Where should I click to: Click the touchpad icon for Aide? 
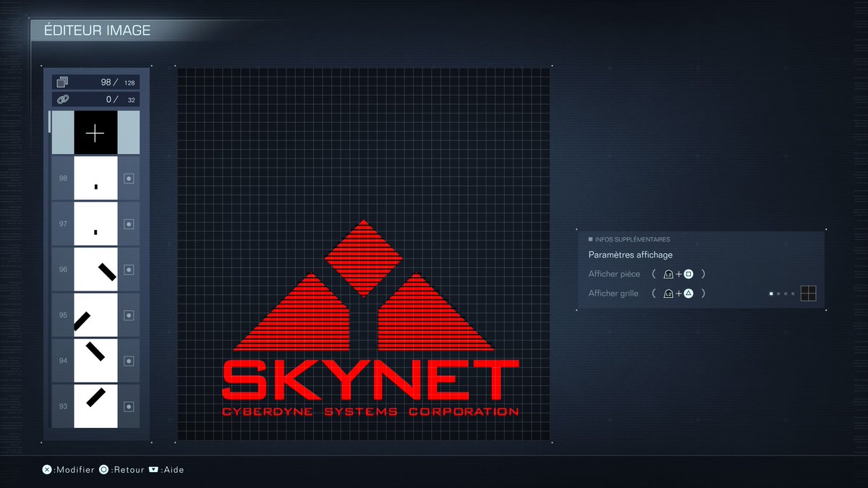pos(153,469)
